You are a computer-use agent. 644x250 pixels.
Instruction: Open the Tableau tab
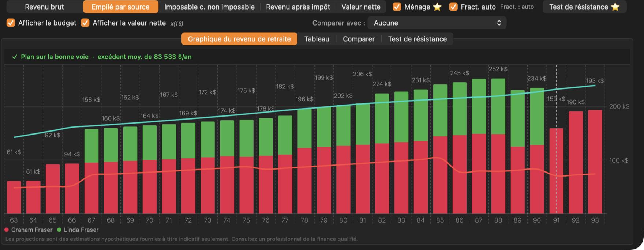coord(317,39)
